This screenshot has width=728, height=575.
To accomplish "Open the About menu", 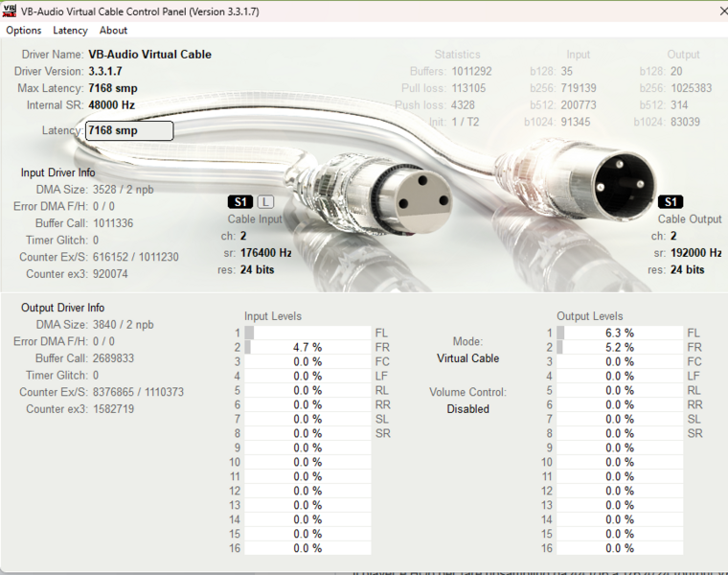I will point(113,31).
